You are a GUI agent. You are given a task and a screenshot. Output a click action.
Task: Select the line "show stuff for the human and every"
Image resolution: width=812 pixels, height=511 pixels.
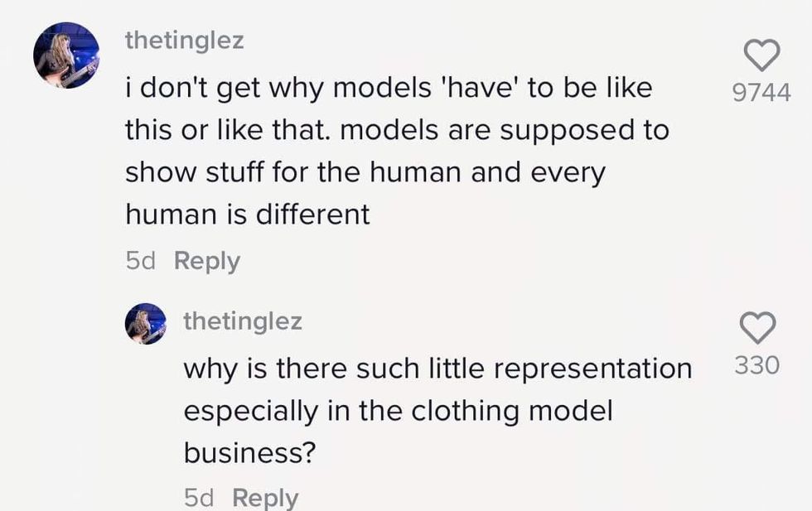tap(365, 173)
